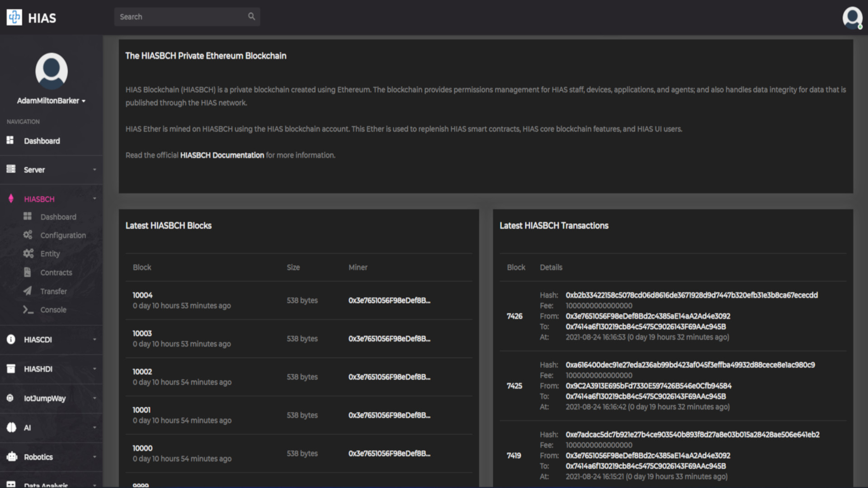Click the Configuration gears icon

[x=28, y=235]
